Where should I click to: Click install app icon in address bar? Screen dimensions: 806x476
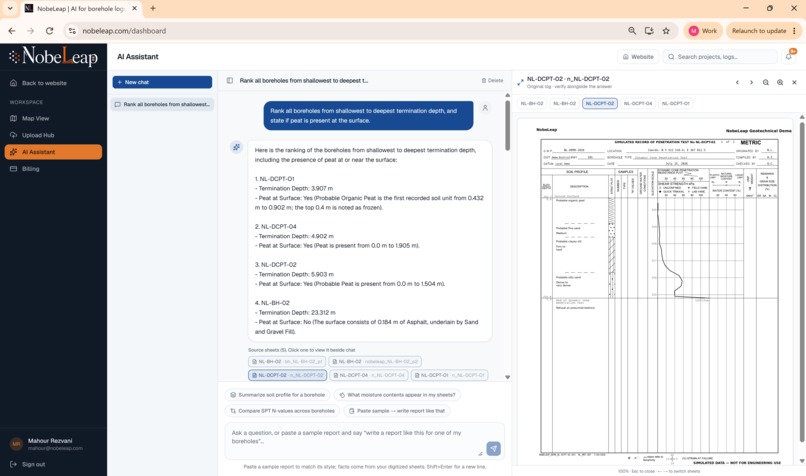[649, 31]
